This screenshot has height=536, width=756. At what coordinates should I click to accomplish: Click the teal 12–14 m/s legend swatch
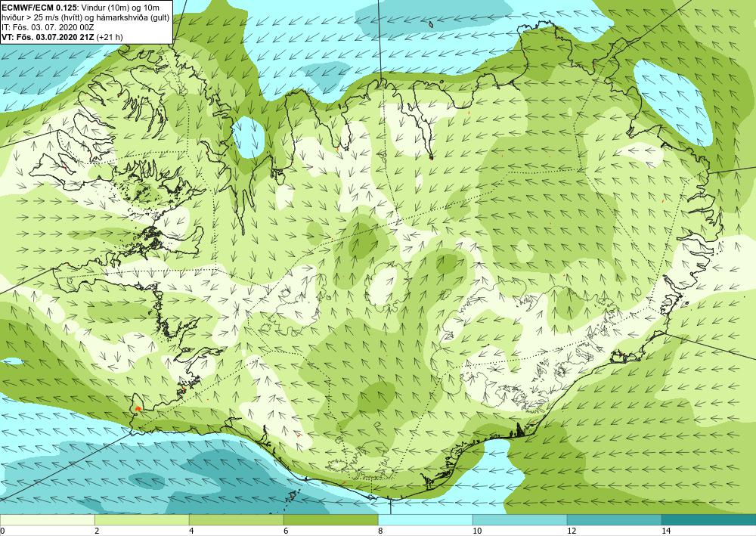[x=614, y=519]
